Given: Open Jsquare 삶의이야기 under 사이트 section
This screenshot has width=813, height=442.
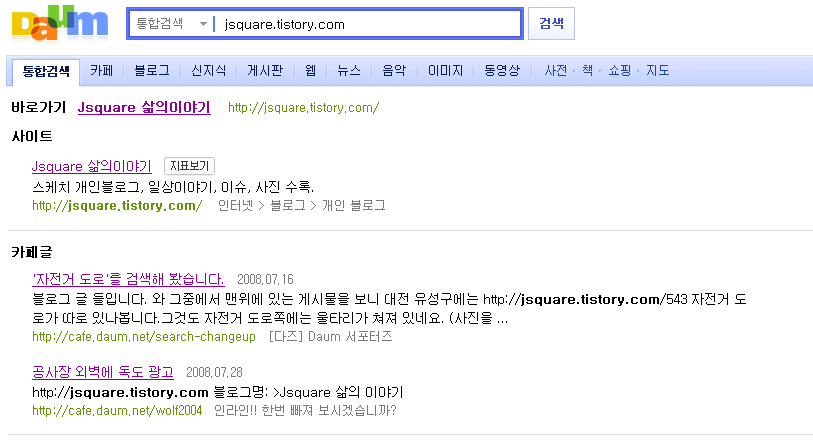Looking at the screenshot, I should click(x=91, y=167).
